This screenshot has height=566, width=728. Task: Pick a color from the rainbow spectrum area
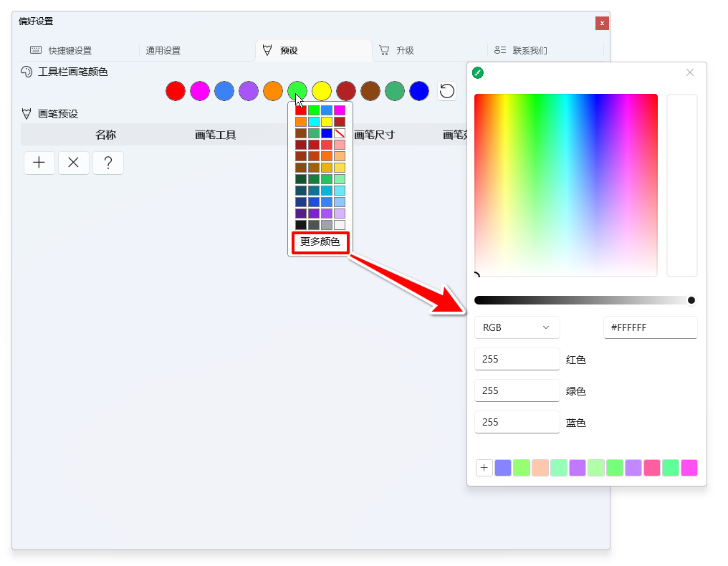(x=565, y=185)
